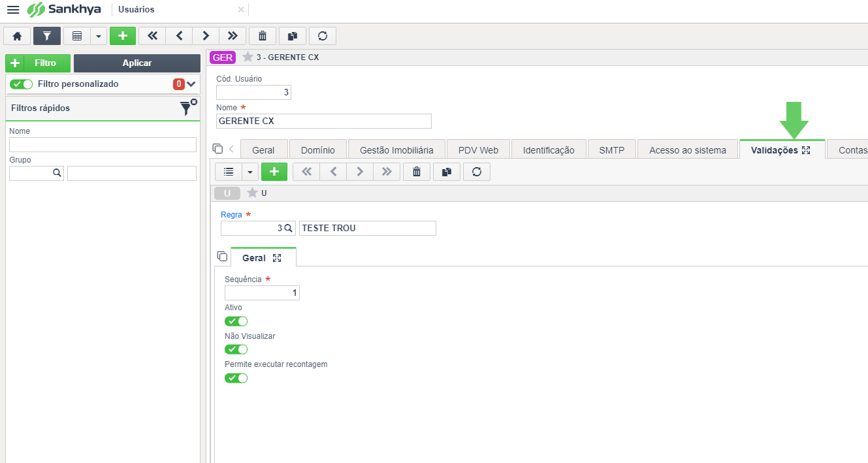
Task: Duplicate the current user record
Action: pyautogui.click(x=292, y=36)
